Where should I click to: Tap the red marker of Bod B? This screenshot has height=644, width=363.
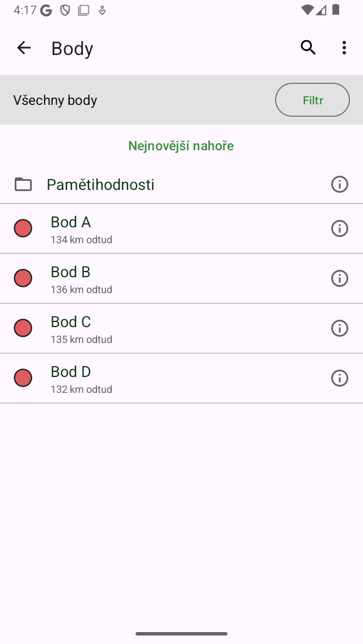pos(23,278)
